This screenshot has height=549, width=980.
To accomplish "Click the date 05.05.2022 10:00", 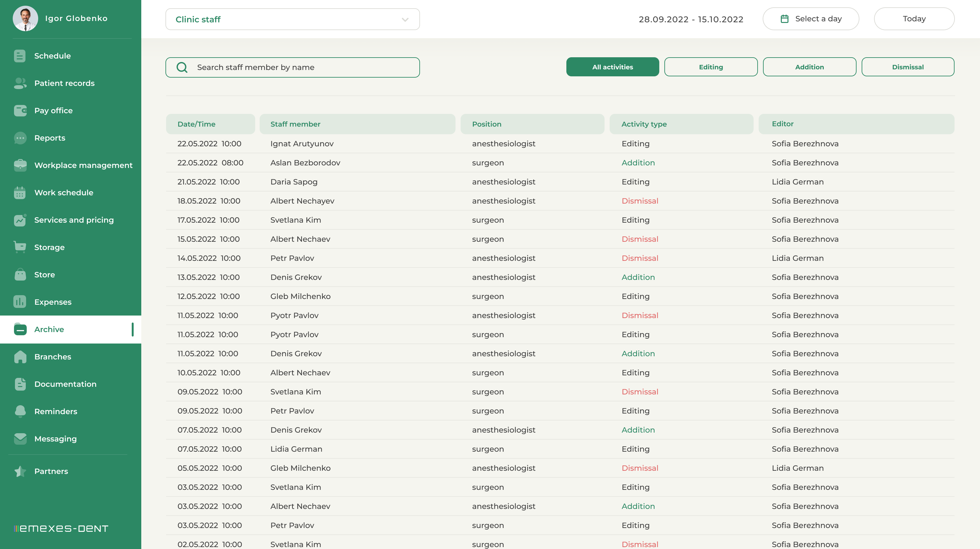I will point(210,468).
